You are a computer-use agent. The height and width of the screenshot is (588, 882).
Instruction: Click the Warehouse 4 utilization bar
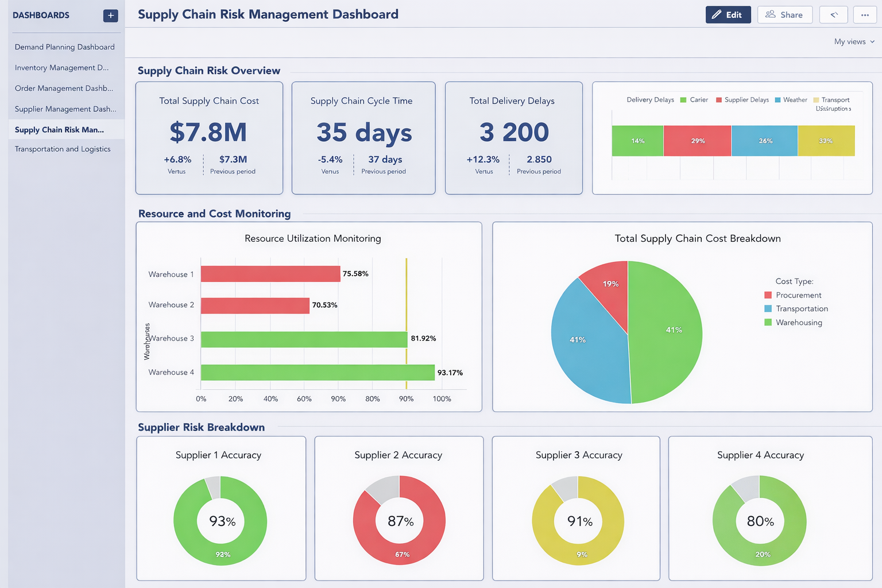(318, 373)
